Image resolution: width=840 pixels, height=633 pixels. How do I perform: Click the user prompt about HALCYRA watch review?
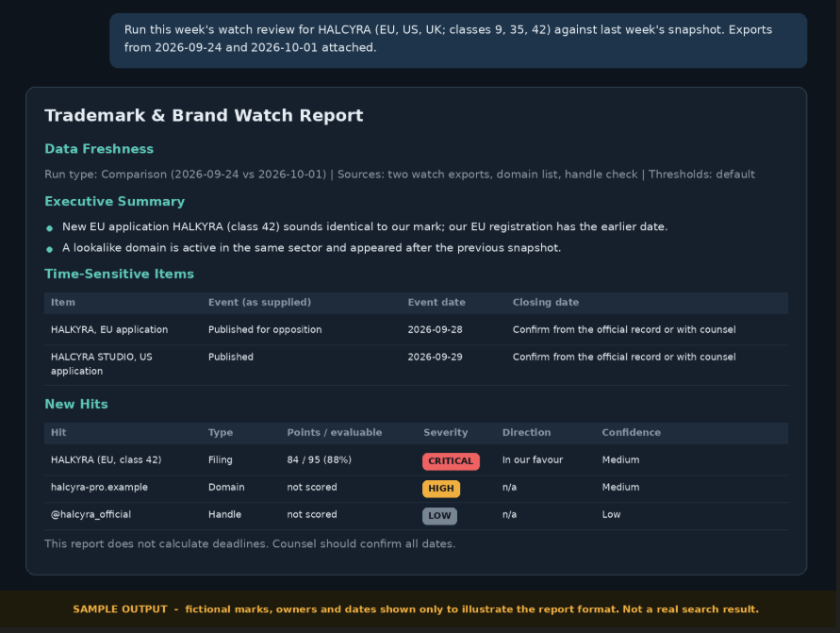[458, 39]
